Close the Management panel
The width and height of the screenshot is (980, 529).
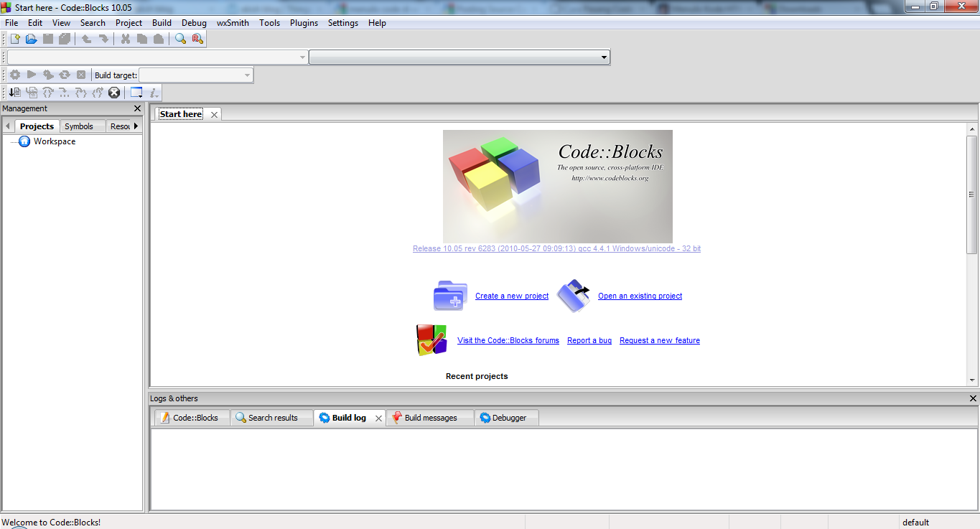[138, 108]
